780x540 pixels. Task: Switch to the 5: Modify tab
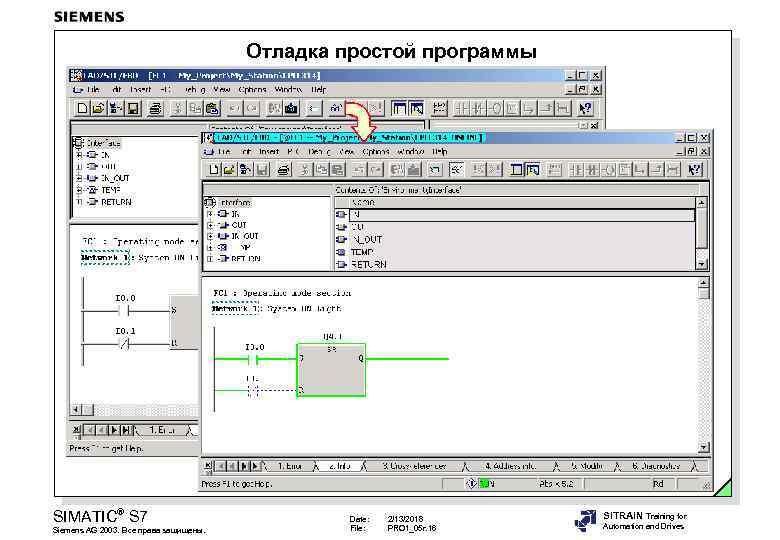(587, 466)
